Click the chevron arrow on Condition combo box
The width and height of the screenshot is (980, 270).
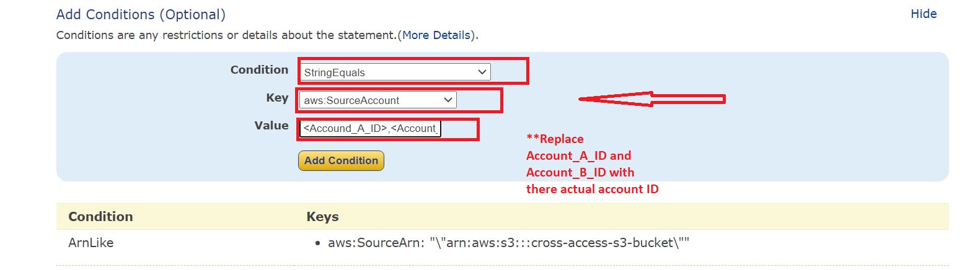click(x=482, y=72)
